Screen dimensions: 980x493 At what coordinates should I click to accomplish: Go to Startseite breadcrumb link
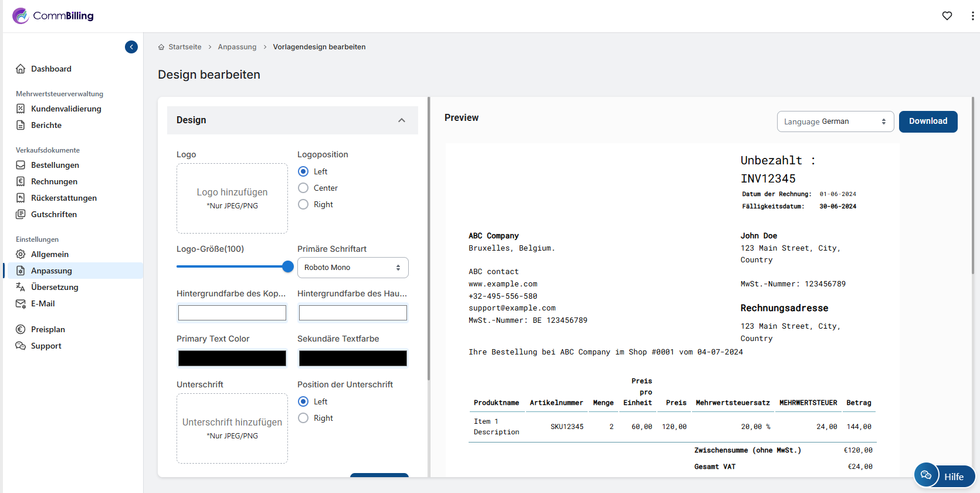point(185,47)
